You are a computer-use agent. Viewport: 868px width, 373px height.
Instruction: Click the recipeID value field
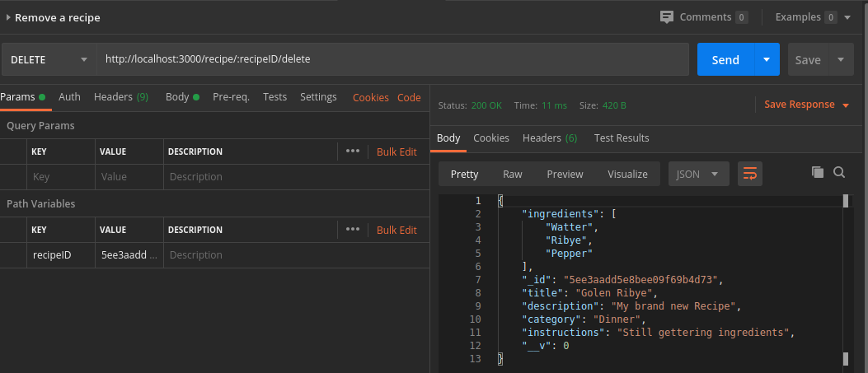coord(129,254)
